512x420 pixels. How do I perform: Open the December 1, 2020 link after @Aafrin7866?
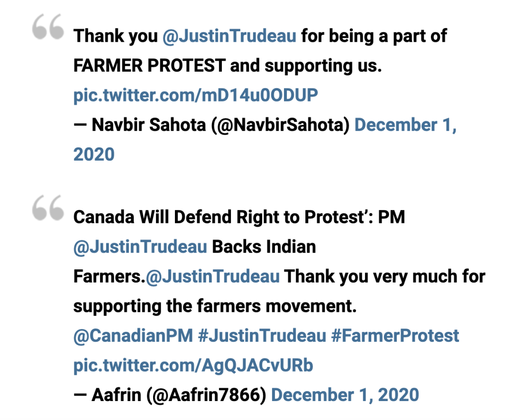[345, 395]
